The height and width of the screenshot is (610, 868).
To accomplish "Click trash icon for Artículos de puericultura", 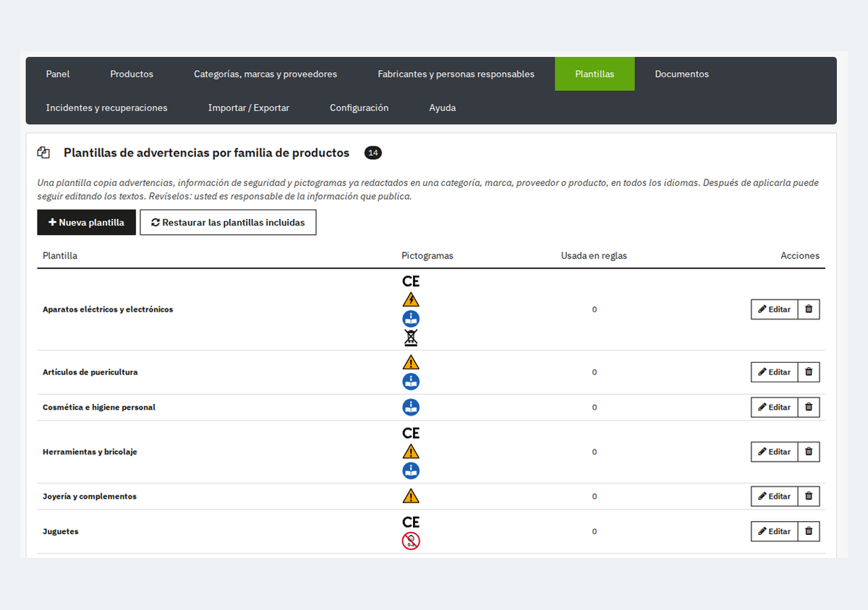I will click(x=809, y=372).
